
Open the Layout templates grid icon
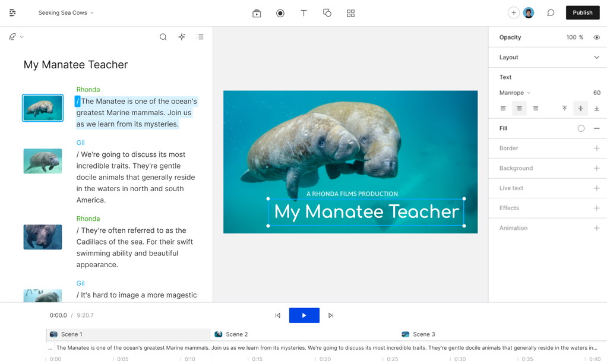click(350, 12)
